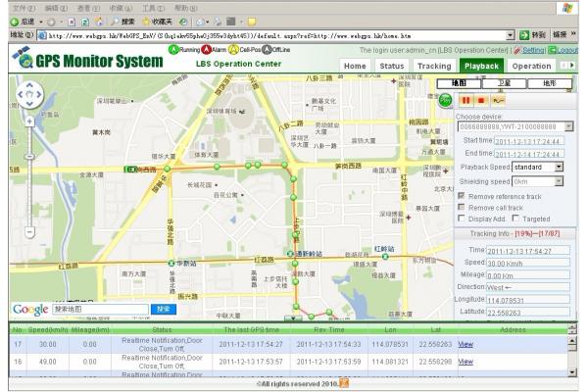The height and width of the screenshot is (392, 588).
Task: Open the Operation tab
Action: (531, 66)
